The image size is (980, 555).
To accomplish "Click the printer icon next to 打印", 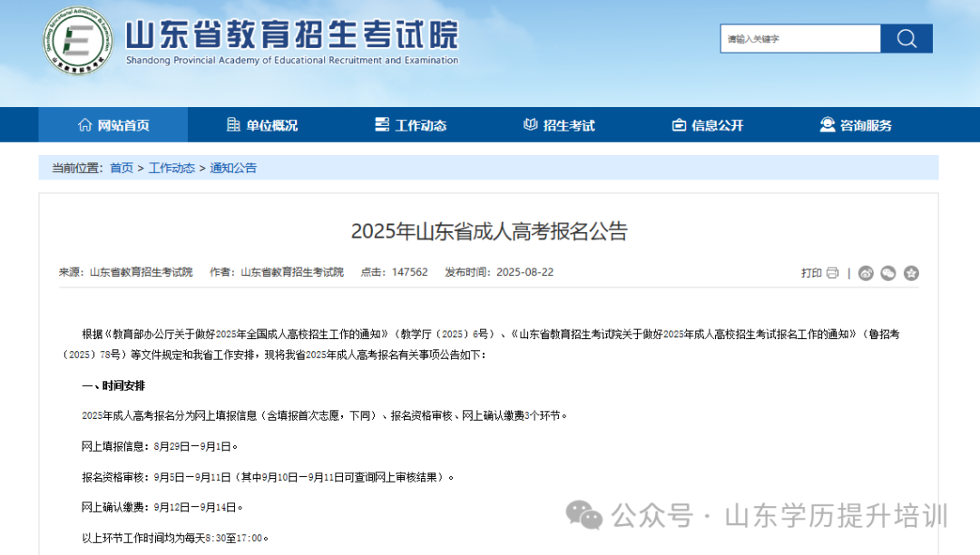I will click(832, 272).
